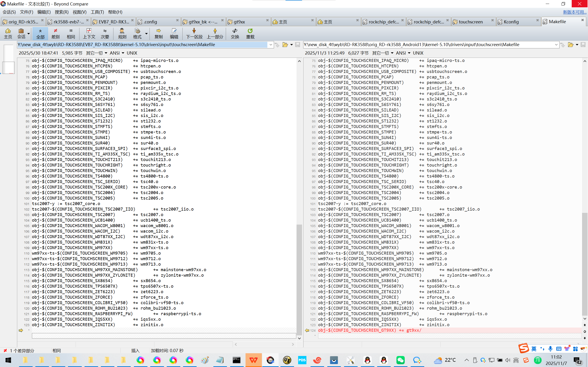Click the Rules (规则) referee icon

coord(122,33)
